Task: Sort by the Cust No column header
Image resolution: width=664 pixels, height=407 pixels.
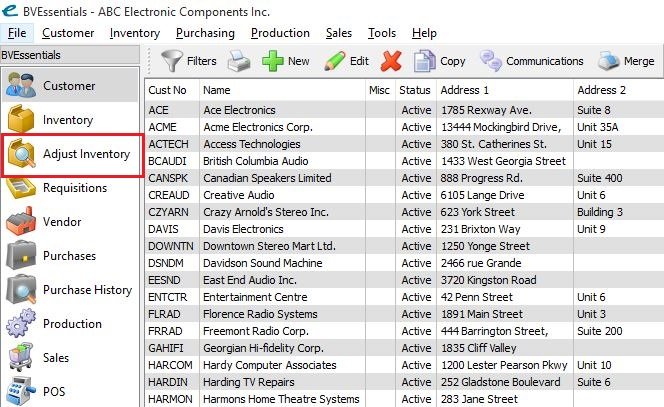Action: pyautogui.click(x=172, y=90)
